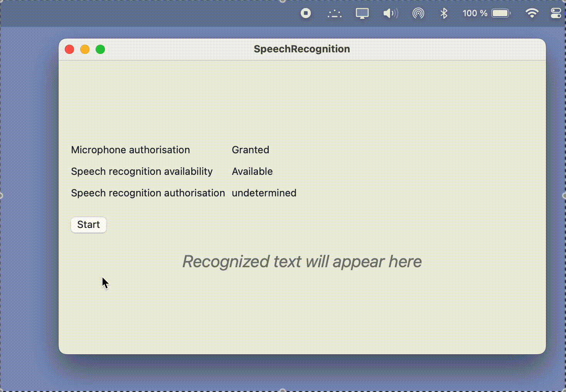This screenshot has height=392, width=566.
Task: Open the keyboard brightness menu bar icon
Action: (334, 14)
